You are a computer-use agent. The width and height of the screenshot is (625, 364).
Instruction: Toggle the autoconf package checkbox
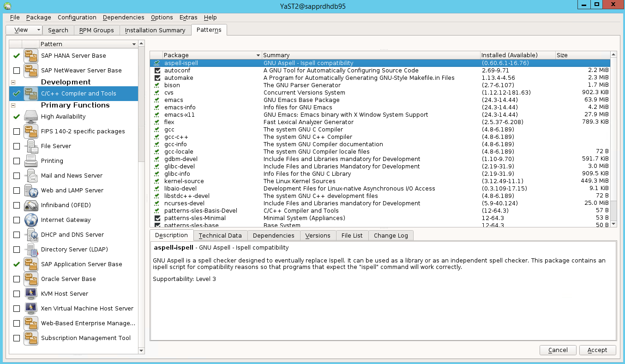[158, 70]
